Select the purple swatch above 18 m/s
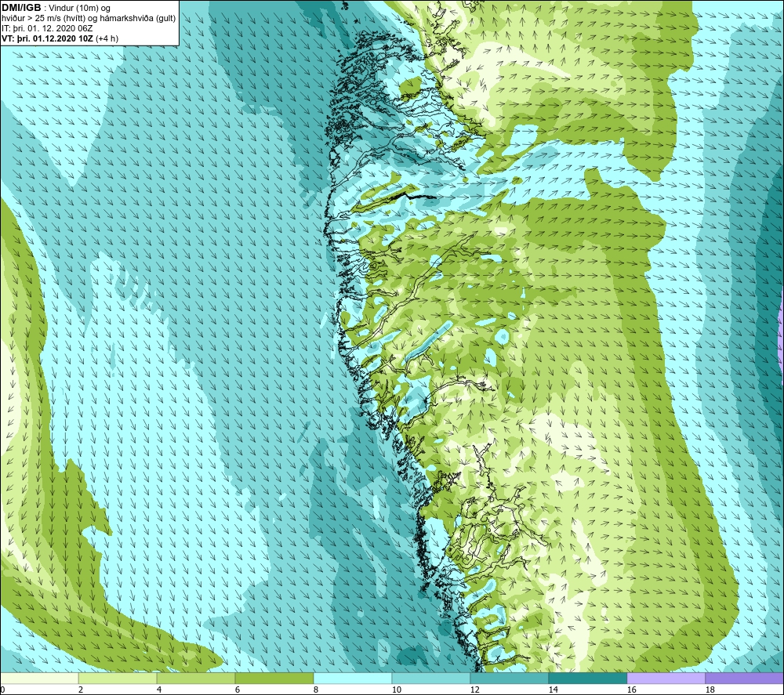 click(x=745, y=679)
